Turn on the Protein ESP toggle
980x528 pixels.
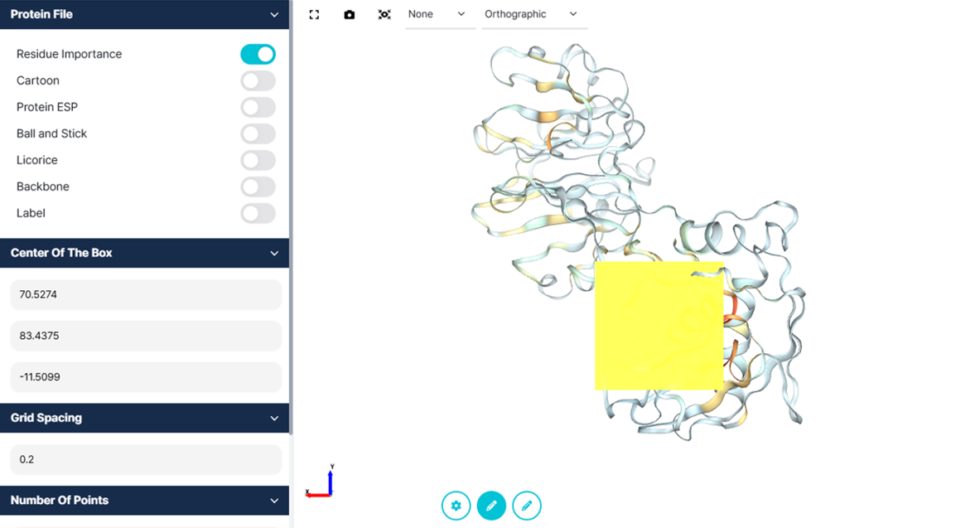pos(258,107)
